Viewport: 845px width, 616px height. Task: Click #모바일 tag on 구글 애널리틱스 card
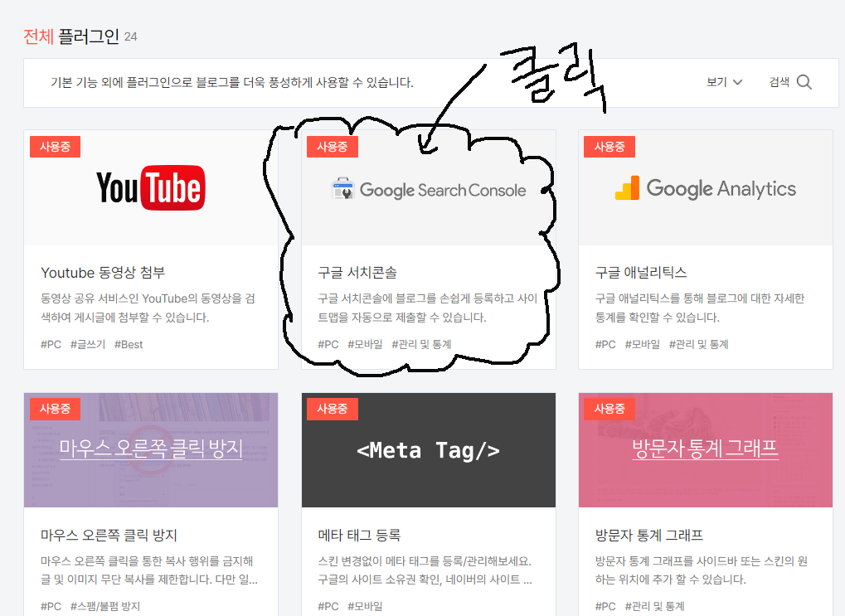click(x=643, y=344)
